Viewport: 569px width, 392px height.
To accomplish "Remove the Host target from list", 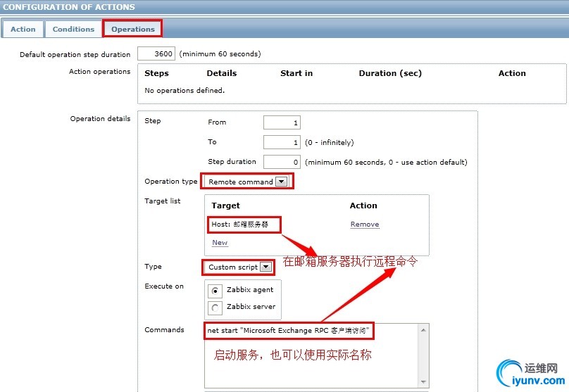I will [x=365, y=225].
